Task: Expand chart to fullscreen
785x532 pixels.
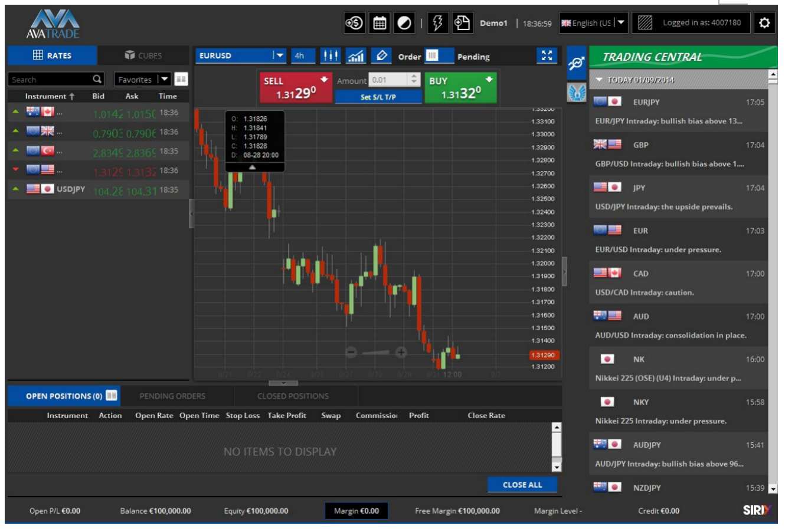Action: pos(547,55)
